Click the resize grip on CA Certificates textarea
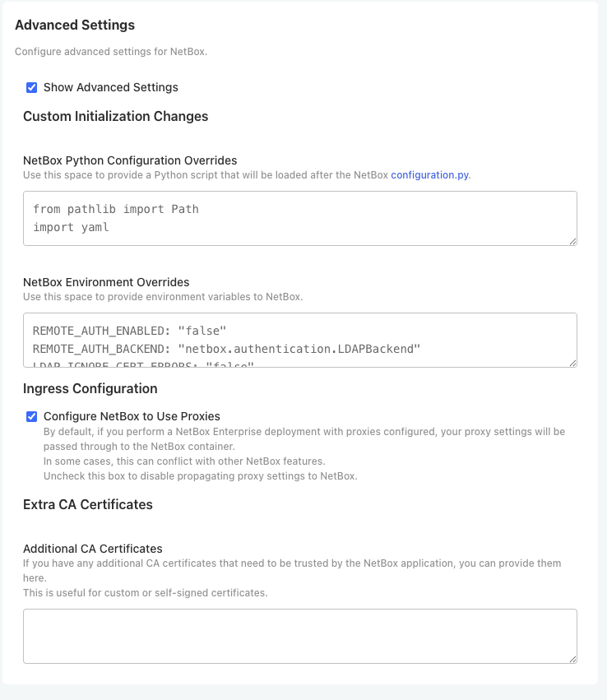The image size is (607, 700). (572, 656)
